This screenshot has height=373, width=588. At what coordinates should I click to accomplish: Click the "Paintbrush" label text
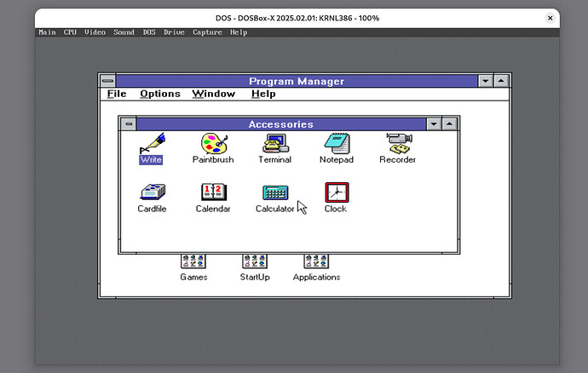click(x=213, y=160)
